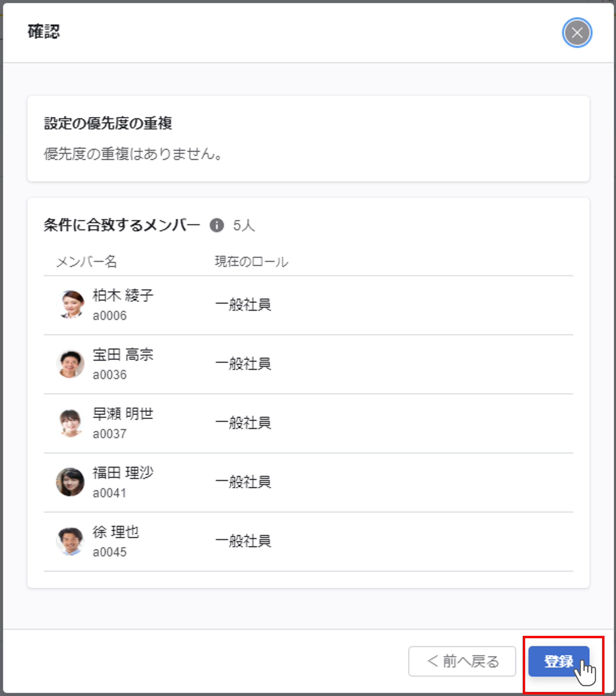616x696 pixels.
Task: Select the member name 徐 理也
Action: tap(116, 532)
